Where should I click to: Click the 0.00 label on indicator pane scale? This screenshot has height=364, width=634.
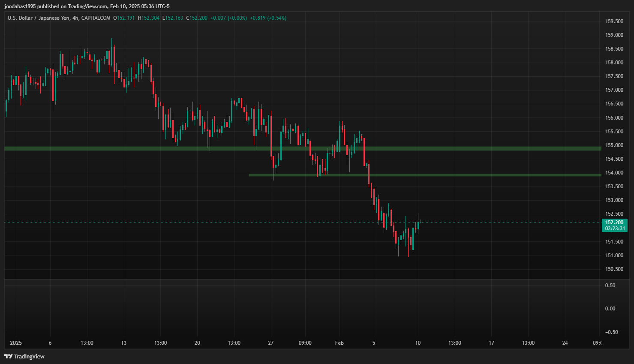pos(610,309)
